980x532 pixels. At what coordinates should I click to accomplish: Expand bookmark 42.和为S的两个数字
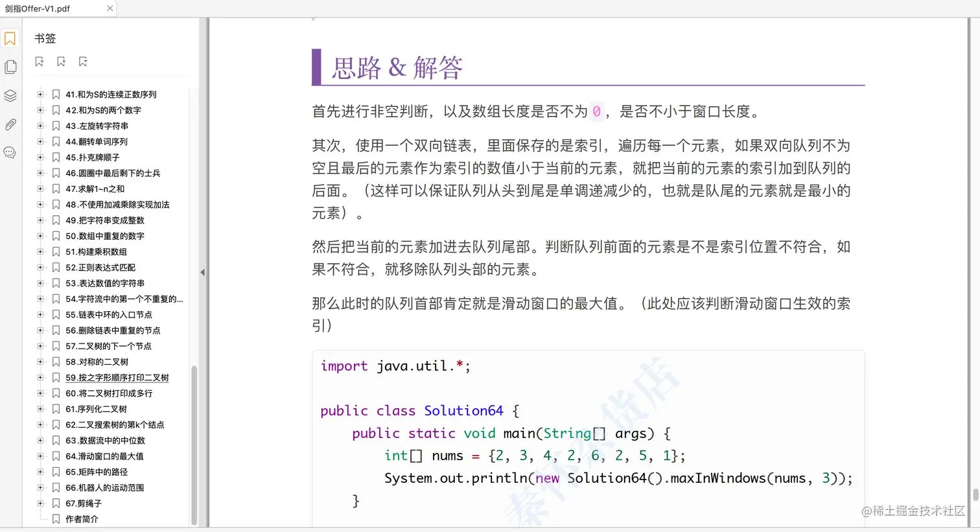point(40,110)
